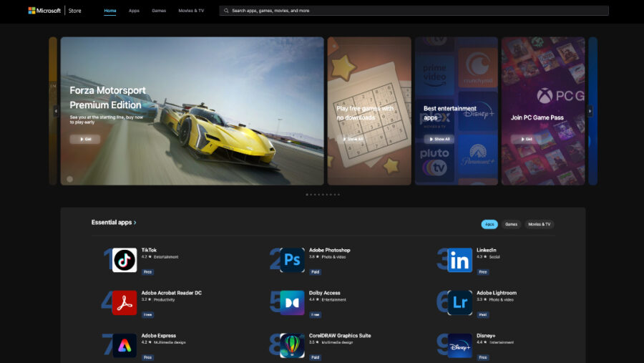644x363 pixels.
Task: Go to next carousel slide arrow
Action: pos(590,111)
